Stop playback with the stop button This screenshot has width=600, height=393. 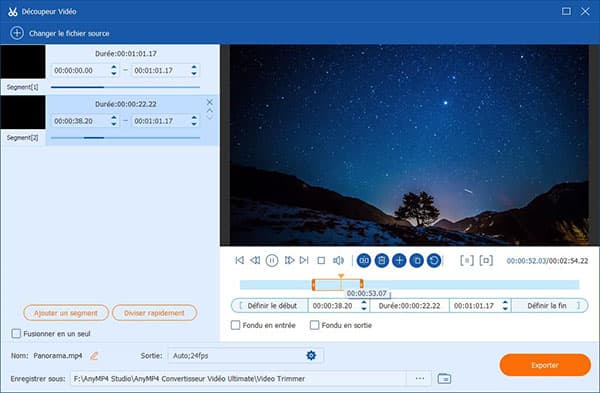coord(321,261)
